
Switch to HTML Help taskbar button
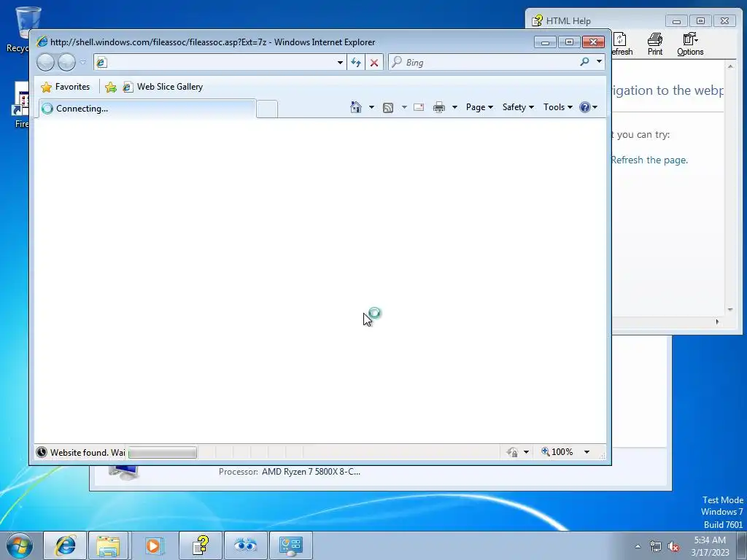coord(201,545)
